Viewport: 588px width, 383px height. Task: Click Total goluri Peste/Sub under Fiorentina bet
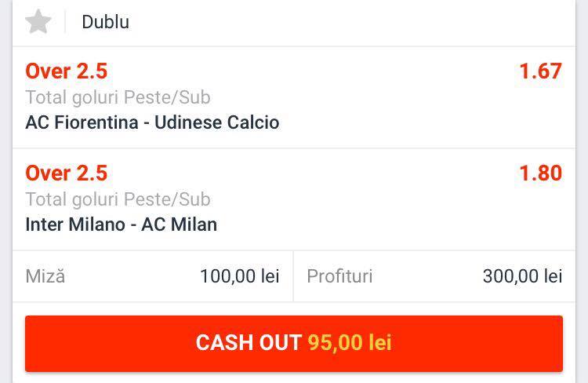pos(118,97)
